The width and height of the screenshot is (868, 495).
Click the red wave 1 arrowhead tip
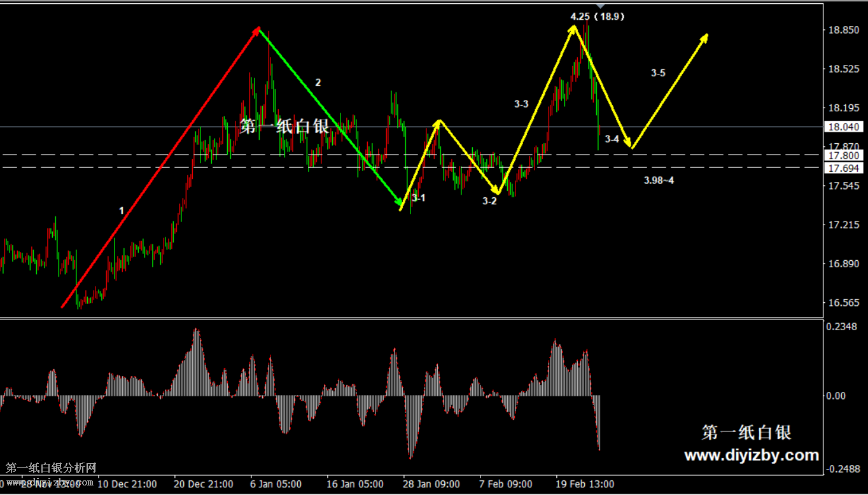[x=257, y=29]
